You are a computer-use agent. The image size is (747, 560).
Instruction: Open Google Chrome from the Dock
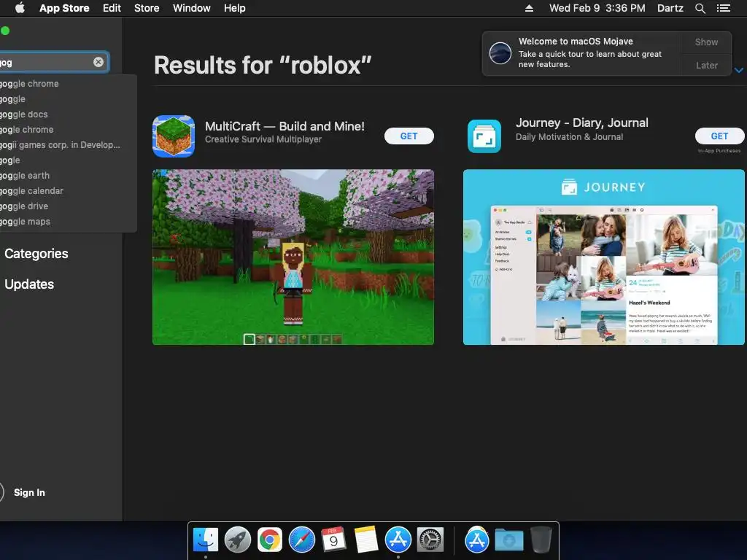tap(270, 540)
